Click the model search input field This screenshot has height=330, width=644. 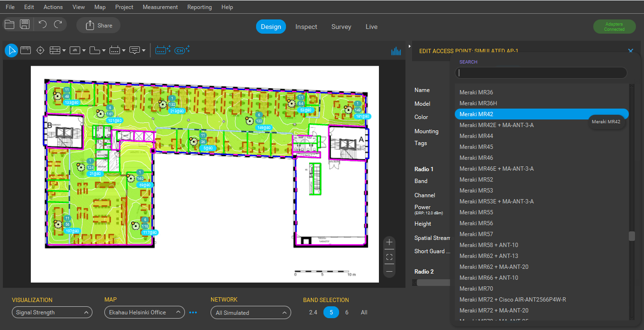coord(541,73)
